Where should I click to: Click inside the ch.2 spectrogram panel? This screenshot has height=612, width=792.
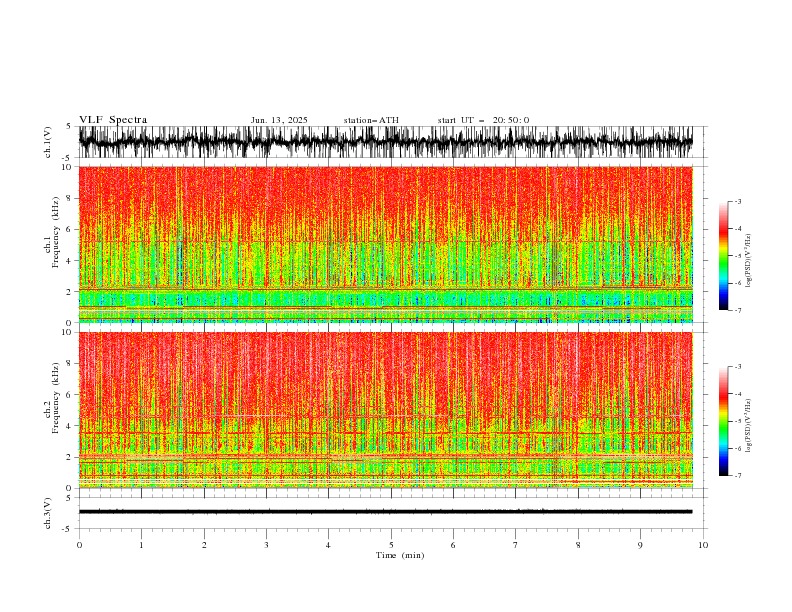click(385, 410)
